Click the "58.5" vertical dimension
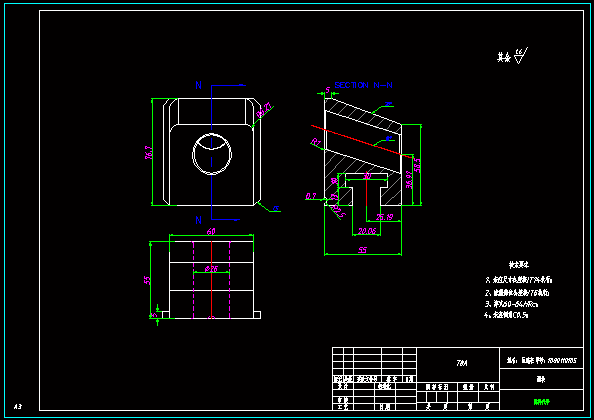 click(x=417, y=166)
